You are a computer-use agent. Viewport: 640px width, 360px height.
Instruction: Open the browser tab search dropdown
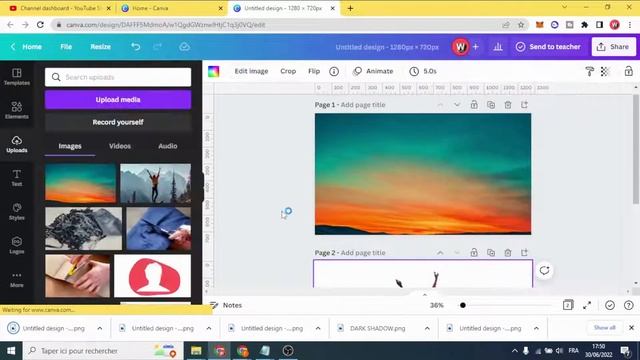click(x=564, y=7)
